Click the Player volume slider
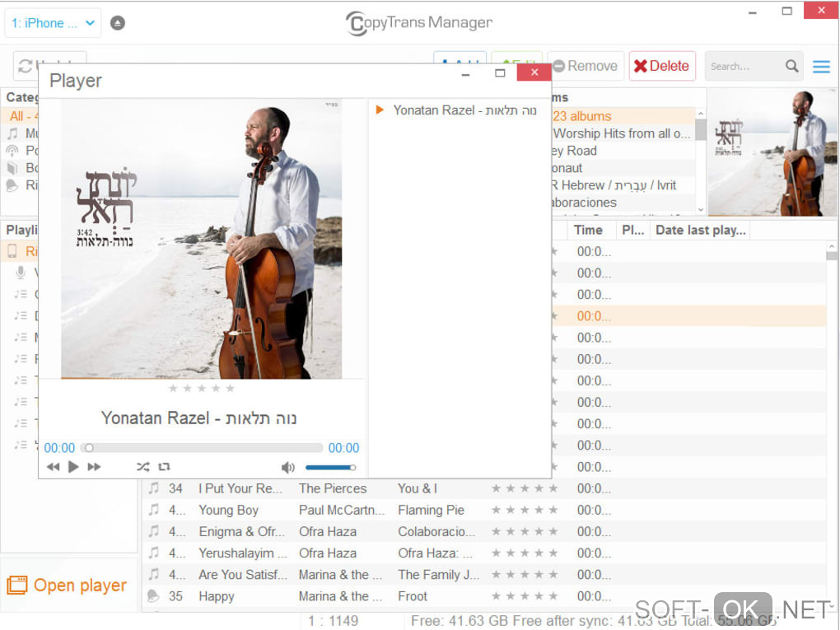The width and height of the screenshot is (840, 630). tap(330, 468)
